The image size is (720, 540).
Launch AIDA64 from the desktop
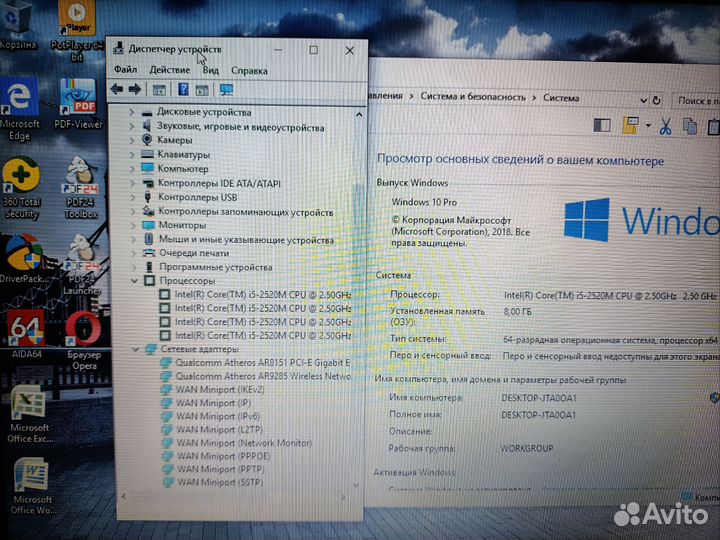[27, 333]
